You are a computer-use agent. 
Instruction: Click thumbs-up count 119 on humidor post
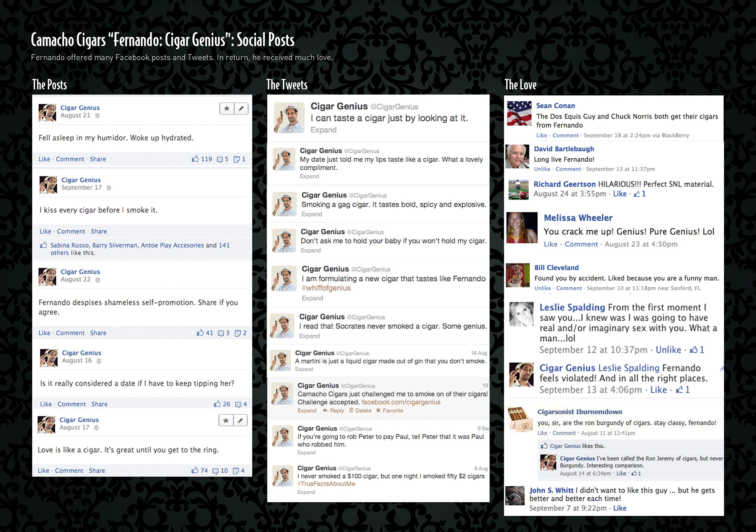pyautogui.click(x=202, y=159)
